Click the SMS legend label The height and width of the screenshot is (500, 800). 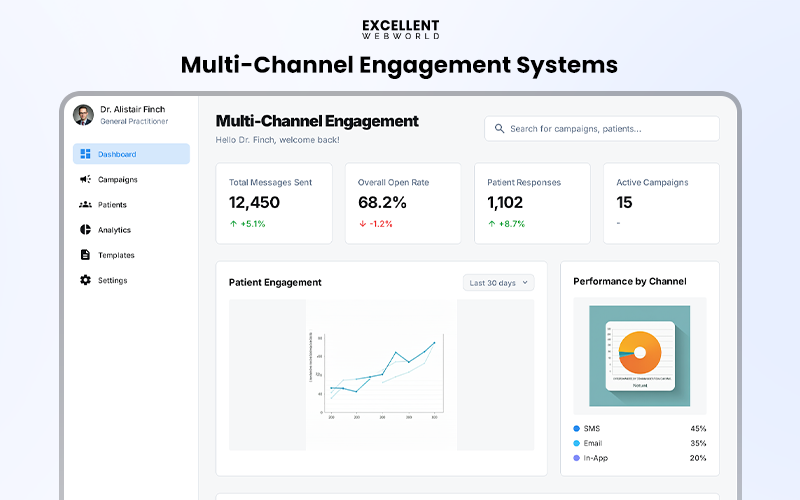[x=592, y=429]
